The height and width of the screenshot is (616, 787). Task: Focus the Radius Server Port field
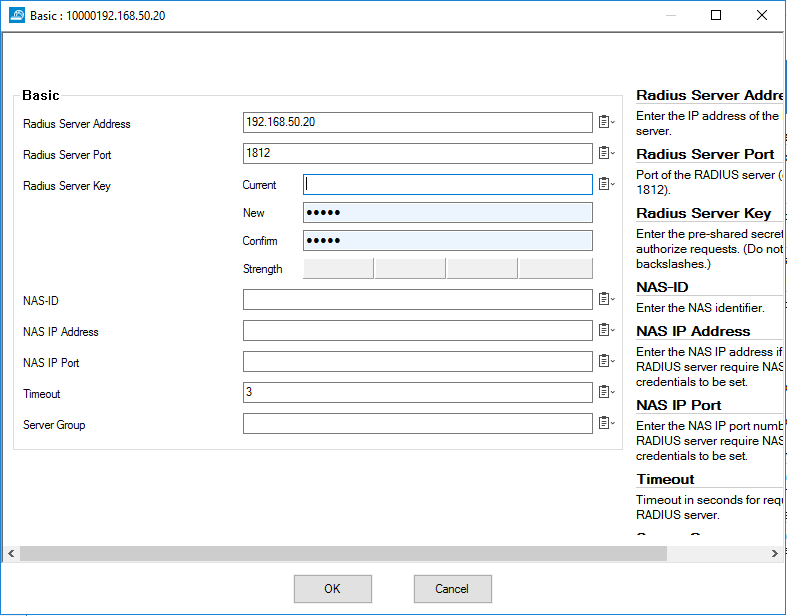click(x=418, y=153)
